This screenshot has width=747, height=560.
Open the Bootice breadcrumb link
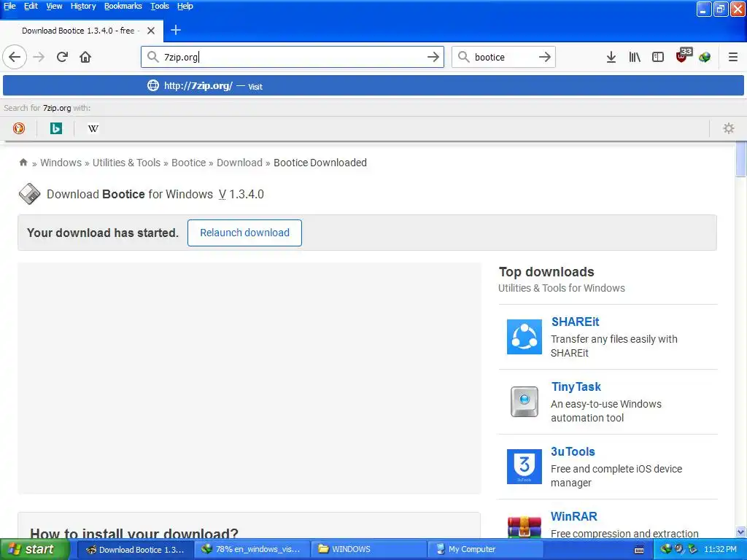point(189,163)
